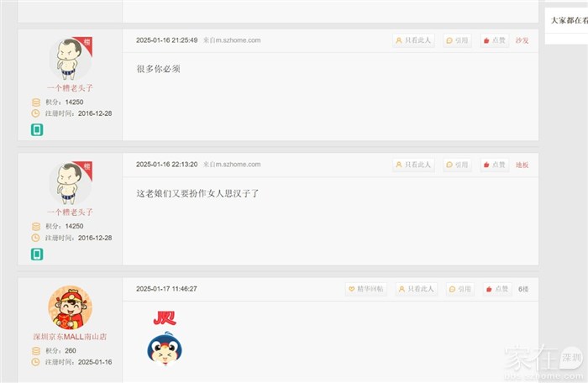Click the 顶 sticker emoticon in 6楼

[x=165, y=338]
